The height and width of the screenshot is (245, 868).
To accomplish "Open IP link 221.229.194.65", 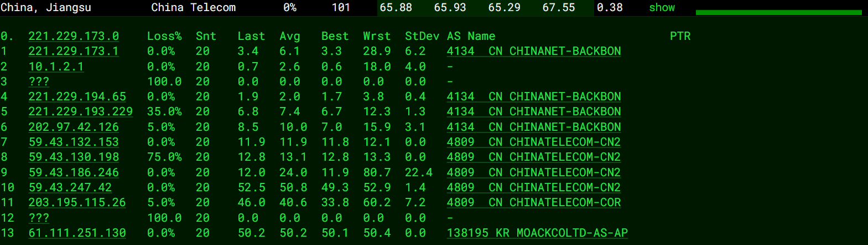I will [77, 96].
